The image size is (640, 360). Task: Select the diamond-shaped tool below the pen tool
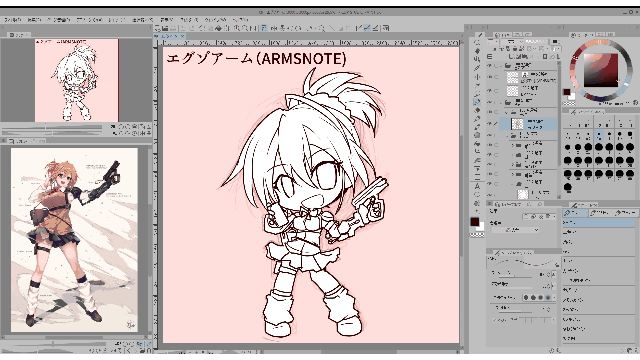point(477,110)
